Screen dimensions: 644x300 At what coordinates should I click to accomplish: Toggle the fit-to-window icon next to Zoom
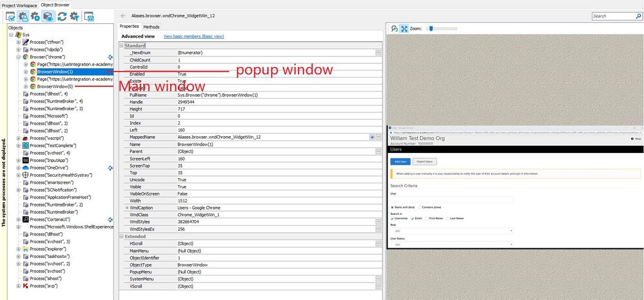pos(404,29)
